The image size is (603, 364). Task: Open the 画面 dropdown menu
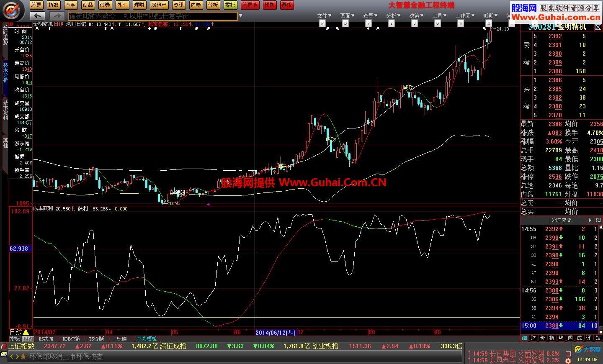click(347, 16)
